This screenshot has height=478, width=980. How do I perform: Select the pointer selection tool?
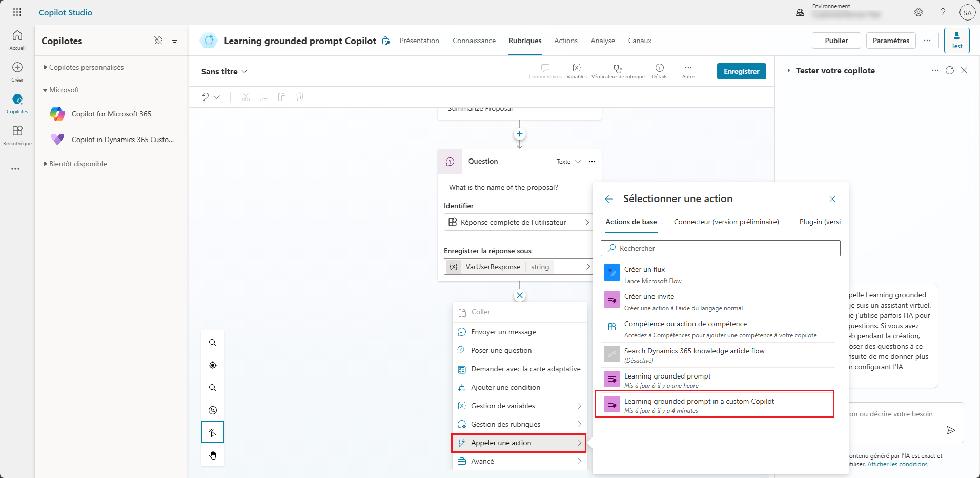click(213, 432)
